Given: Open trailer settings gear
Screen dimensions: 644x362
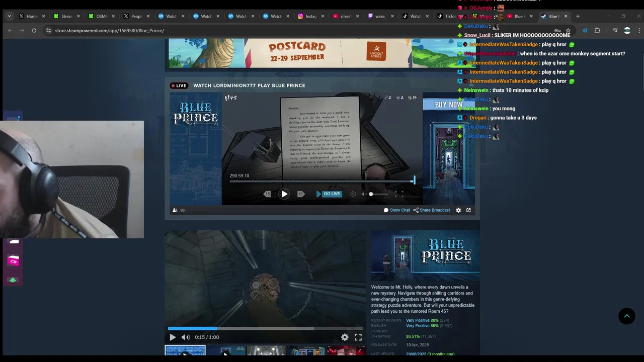Looking at the screenshot, I should click(x=345, y=337).
